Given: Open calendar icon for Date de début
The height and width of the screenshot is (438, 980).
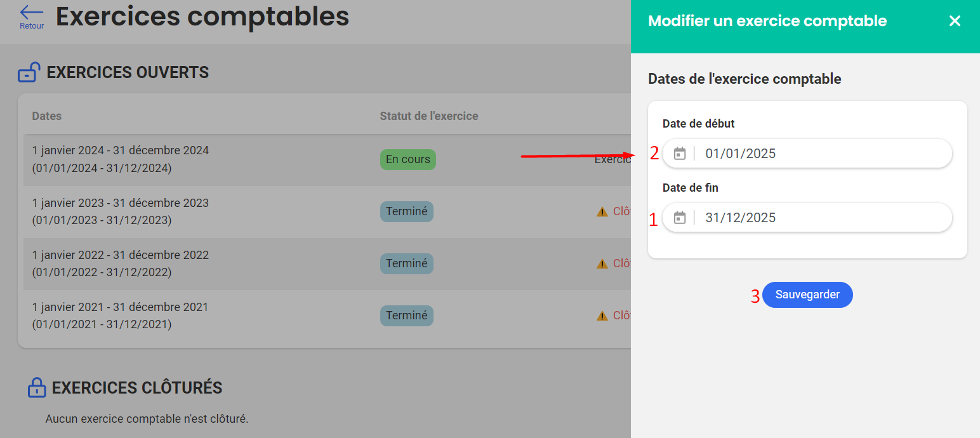Looking at the screenshot, I should tap(680, 154).
